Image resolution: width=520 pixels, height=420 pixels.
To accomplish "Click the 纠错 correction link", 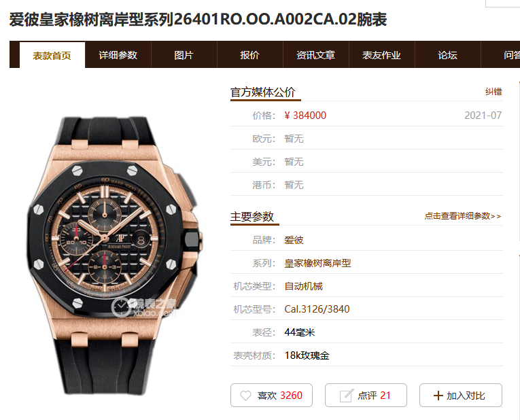I will (x=493, y=92).
